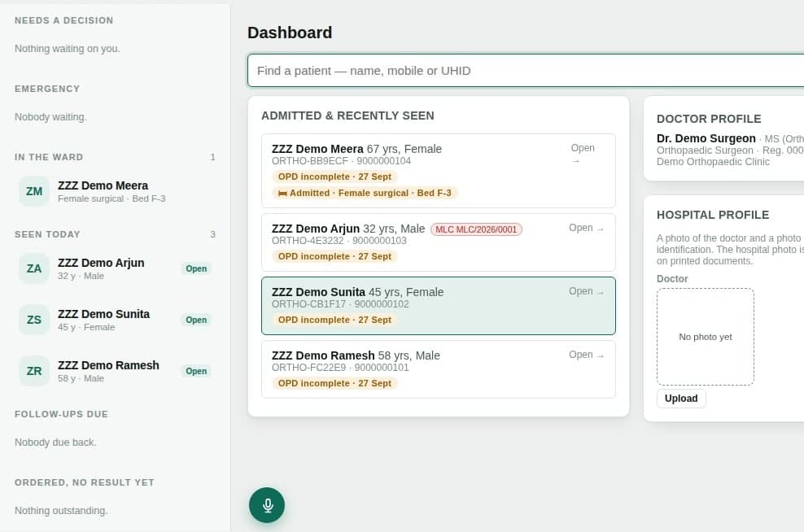Select the Doctor label above the photo box
Viewport: 804px width, 532px height.
(x=672, y=279)
